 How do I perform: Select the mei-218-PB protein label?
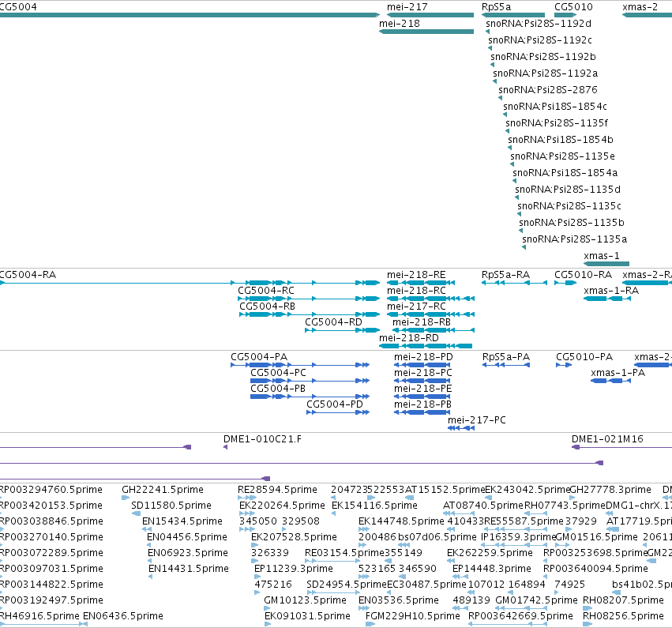pos(422,404)
